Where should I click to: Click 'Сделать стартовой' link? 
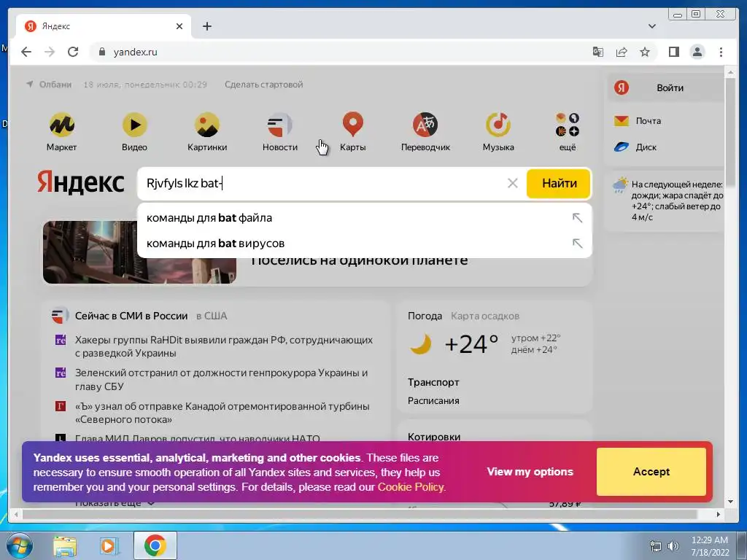pos(263,85)
